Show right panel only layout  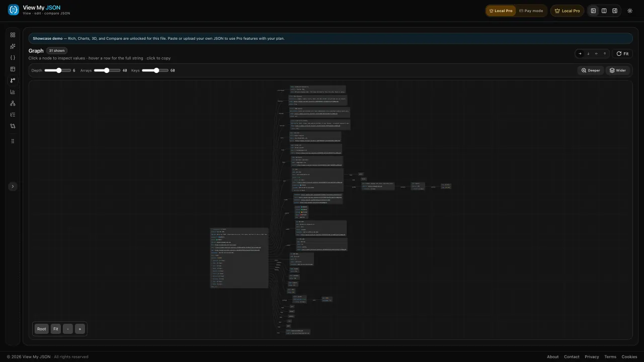point(615,11)
